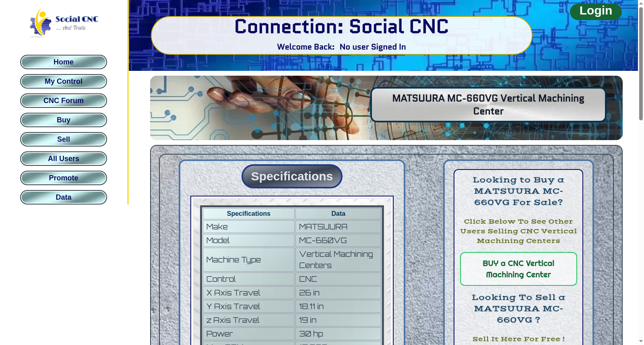Click the 'Control' row label
644x345 pixels.
coord(249,279)
